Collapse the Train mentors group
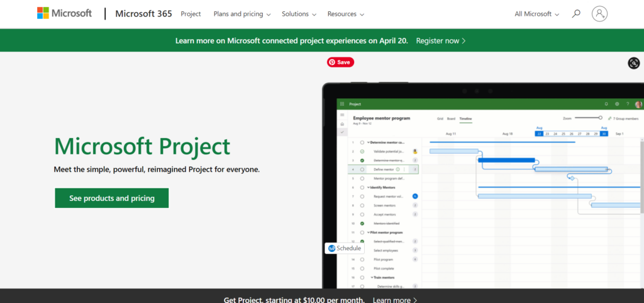Image resolution: width=644 pixels, height=303 pixels. 372,277
